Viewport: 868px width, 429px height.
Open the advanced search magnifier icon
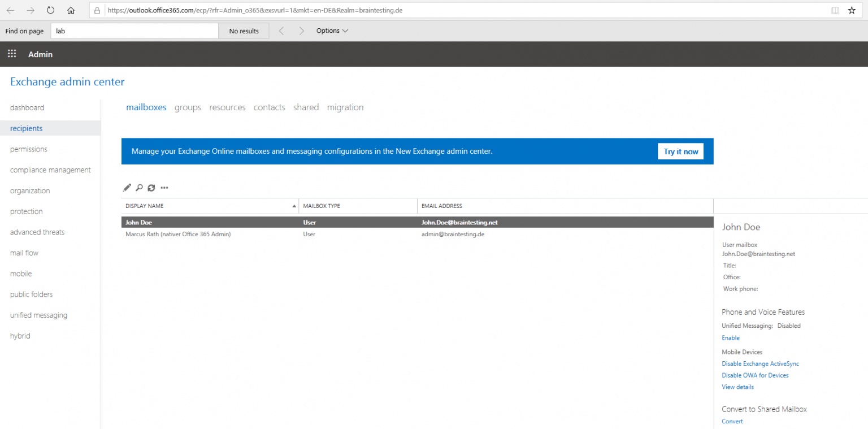click(x=139, y=187)
